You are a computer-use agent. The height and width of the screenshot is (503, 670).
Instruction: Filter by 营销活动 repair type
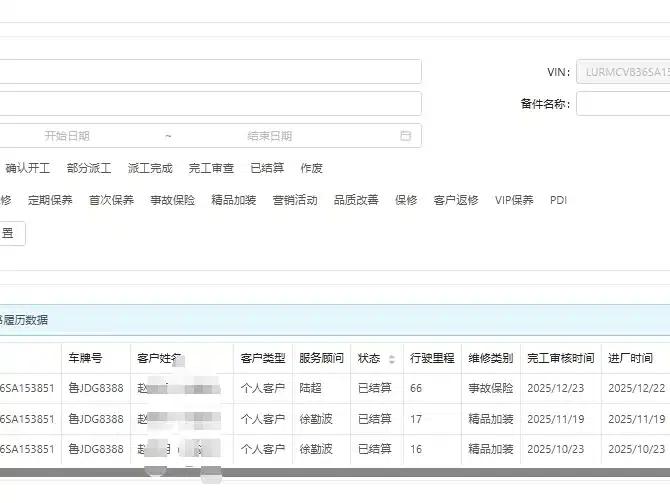pyautogui.click(x=295, y=200)
